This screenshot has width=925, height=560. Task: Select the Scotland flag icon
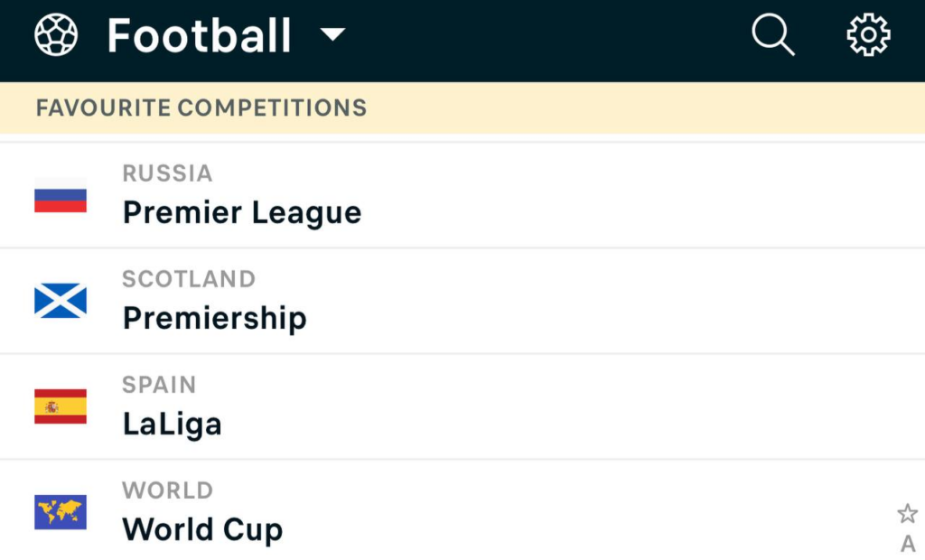61,301
